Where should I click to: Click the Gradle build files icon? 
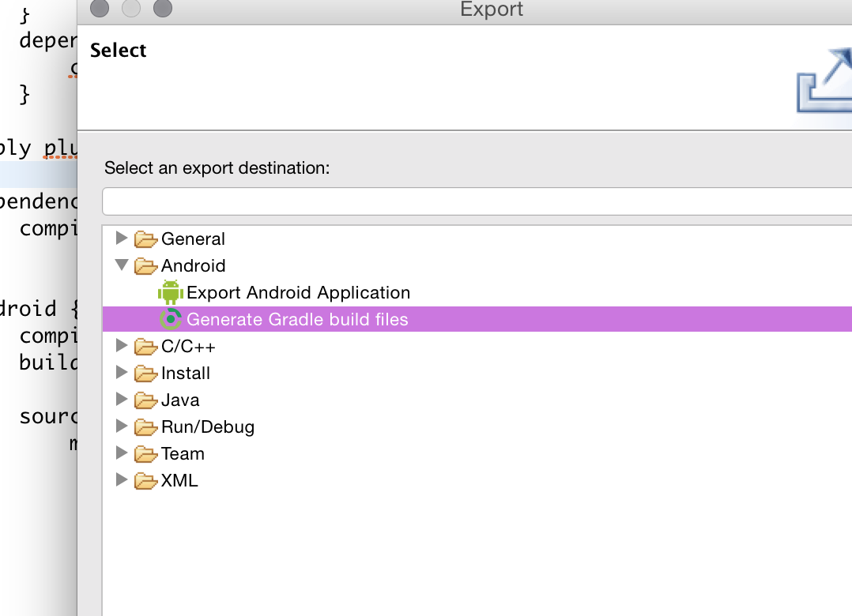(x=171, y=319)
